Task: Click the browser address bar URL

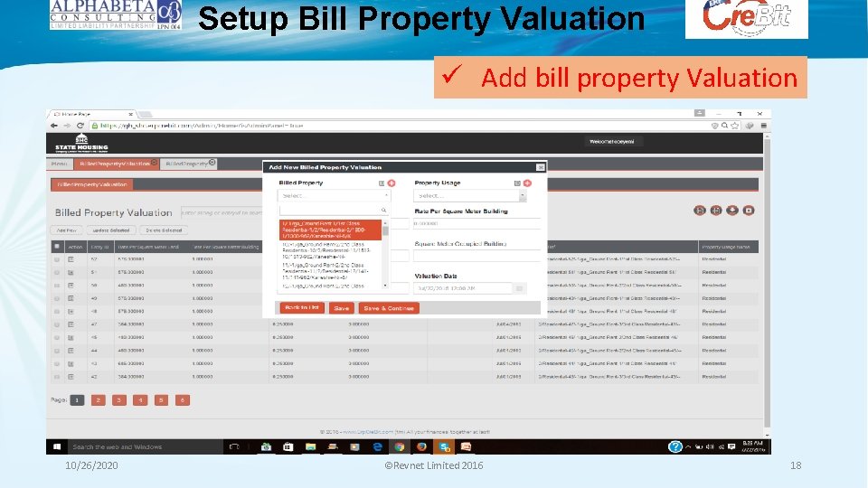Action: click(202, 126)
